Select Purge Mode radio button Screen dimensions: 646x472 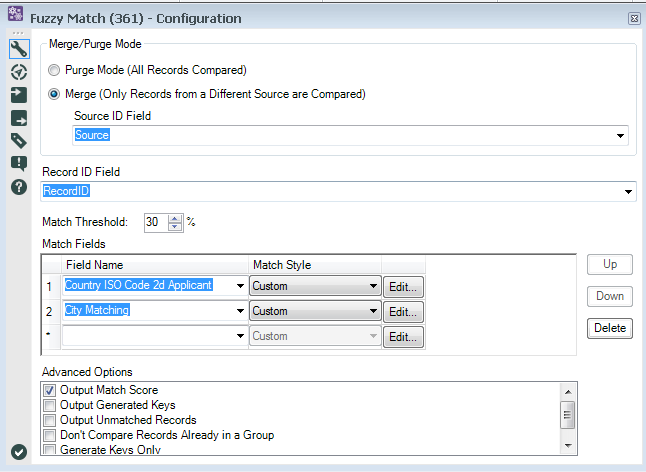pyautogui.click(x=55, y=71)
